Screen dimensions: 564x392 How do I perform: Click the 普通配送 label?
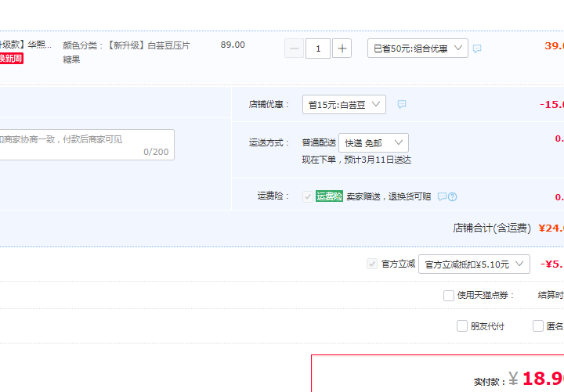pos(319,143)
